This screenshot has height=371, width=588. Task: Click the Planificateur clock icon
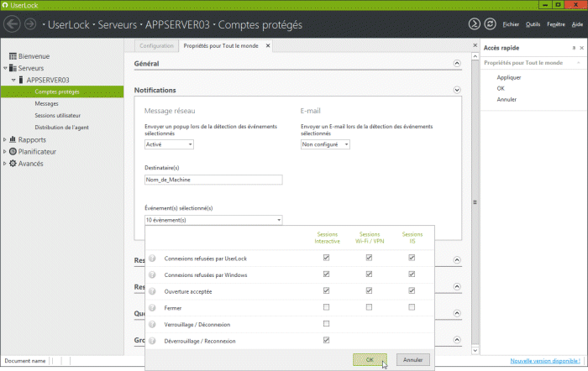(13, 151)
